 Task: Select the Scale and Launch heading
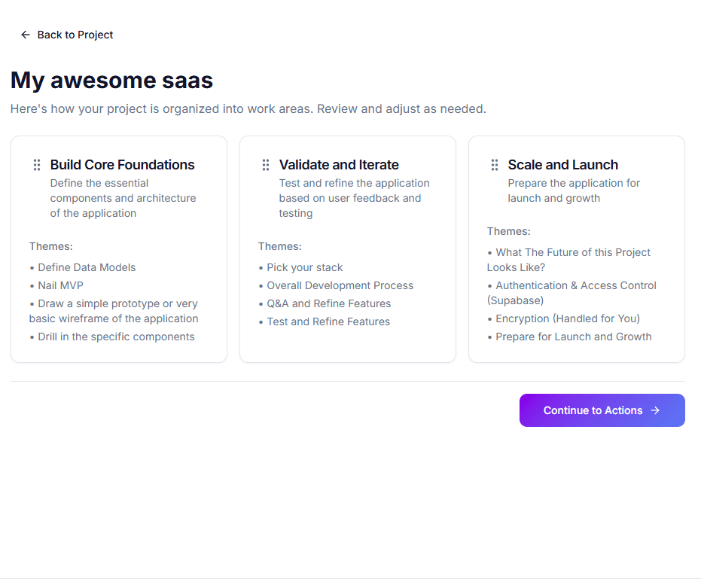click(563, 165)
